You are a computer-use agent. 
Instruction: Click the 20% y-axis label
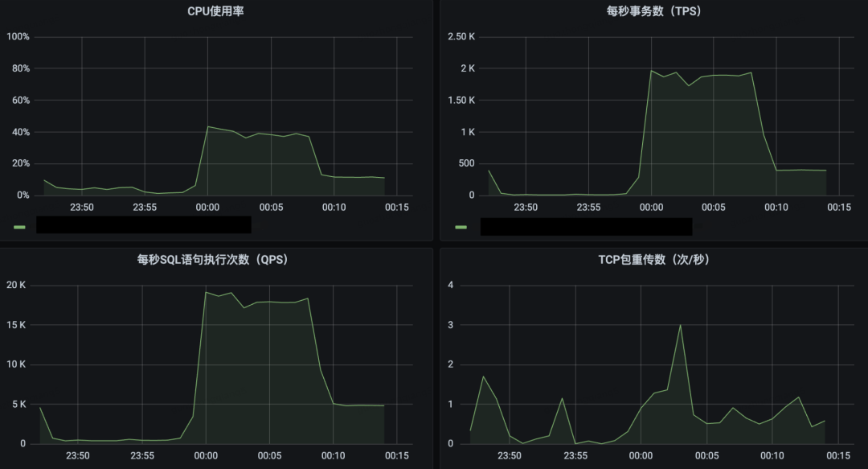pos(21,163)
